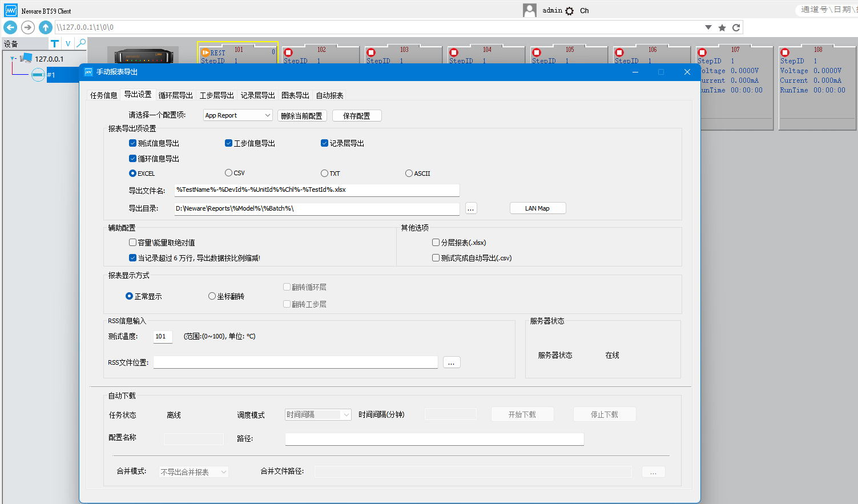Click the 导出目录 path field
This screenshot has width=858, height=504.
coord(317,208)
